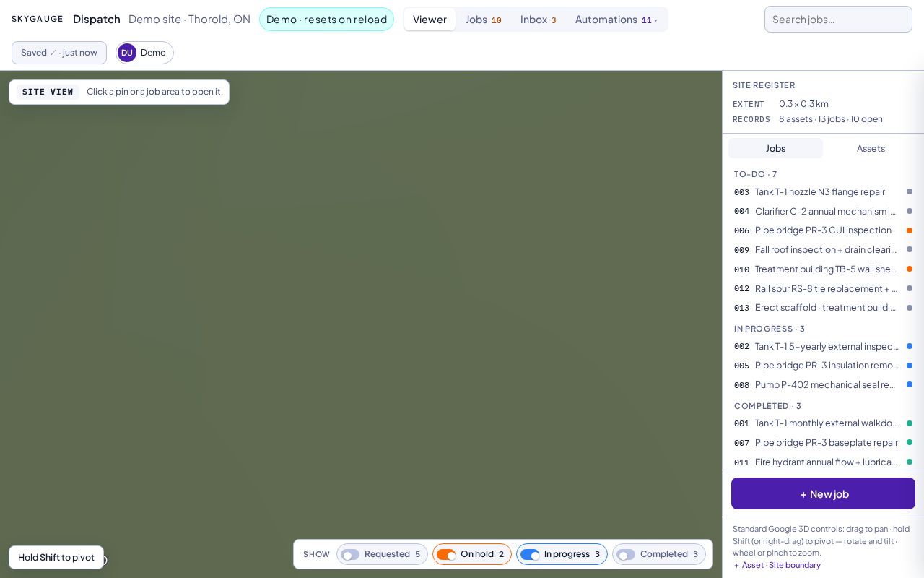The height and width of the screenshot is (578, 924).
Task: Select job 013 Erect scaffold
Action: click(823, 308)
